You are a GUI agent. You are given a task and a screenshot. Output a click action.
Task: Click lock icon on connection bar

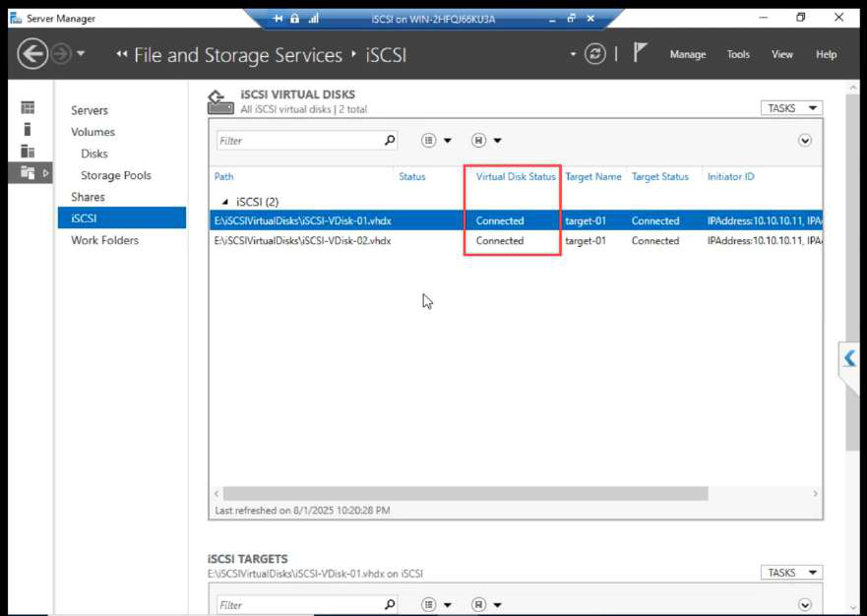[x=294, y=19]
